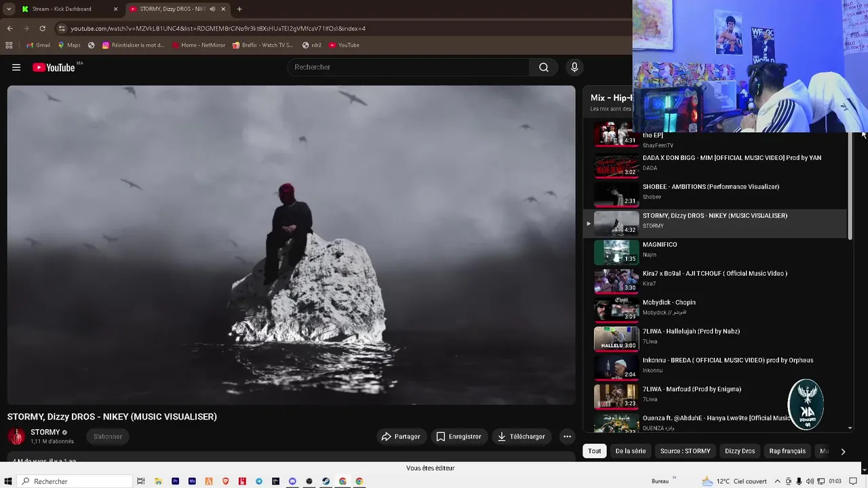
Task: Open Chrome apps grid in bookmarks bar
Action: click(9, 45)
